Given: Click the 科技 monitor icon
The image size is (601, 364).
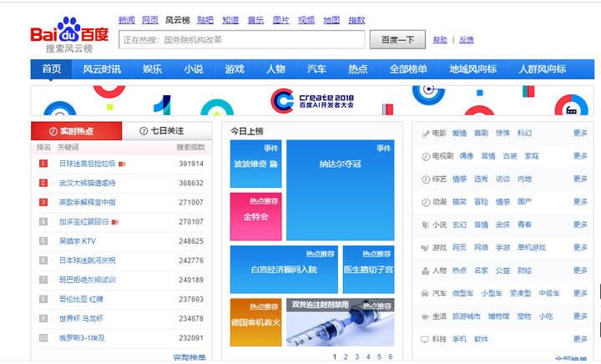Looking at the screenshot, I should 425,340.
